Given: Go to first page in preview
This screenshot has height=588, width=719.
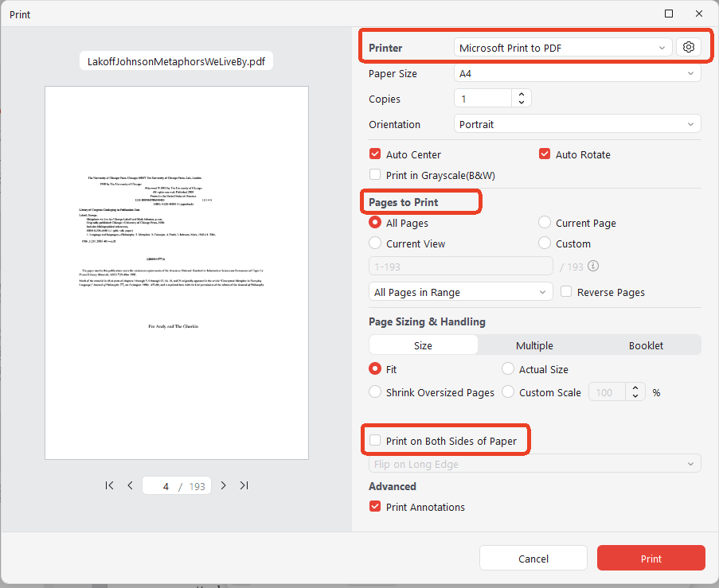Looking at the screenshot, I should [x=109, y=485].
